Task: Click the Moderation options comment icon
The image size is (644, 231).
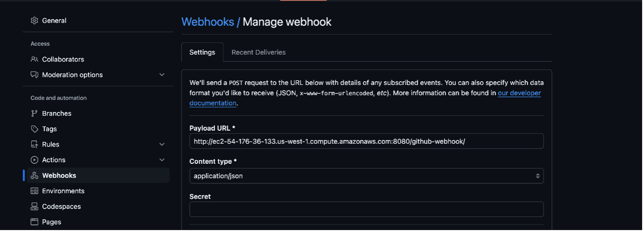Action: point(34,75)
